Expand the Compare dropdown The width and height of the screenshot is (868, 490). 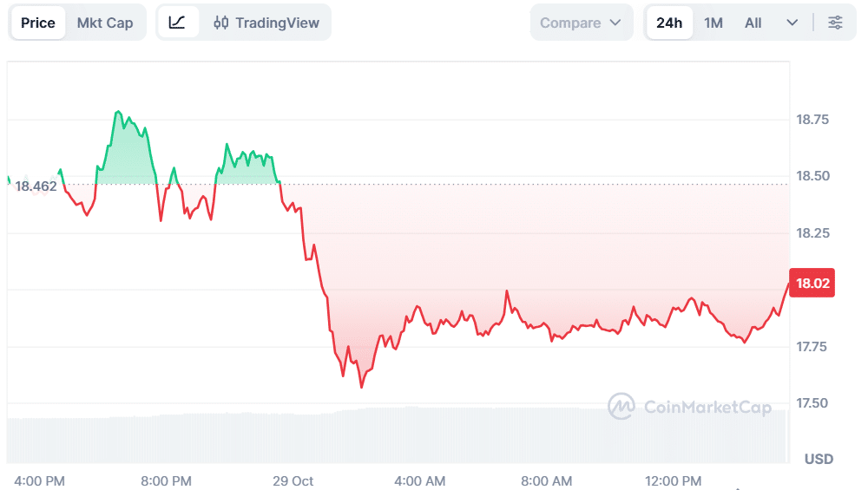click(x=581, y=23)
